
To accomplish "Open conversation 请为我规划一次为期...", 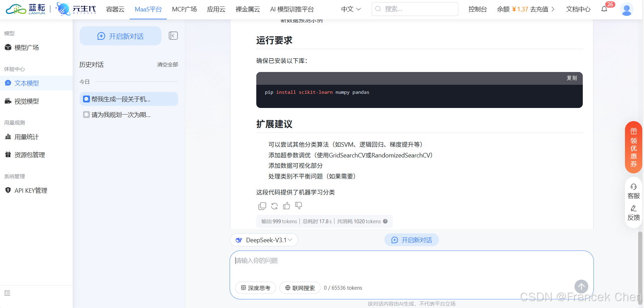I will pyautogui.click(x=129, y=115).
